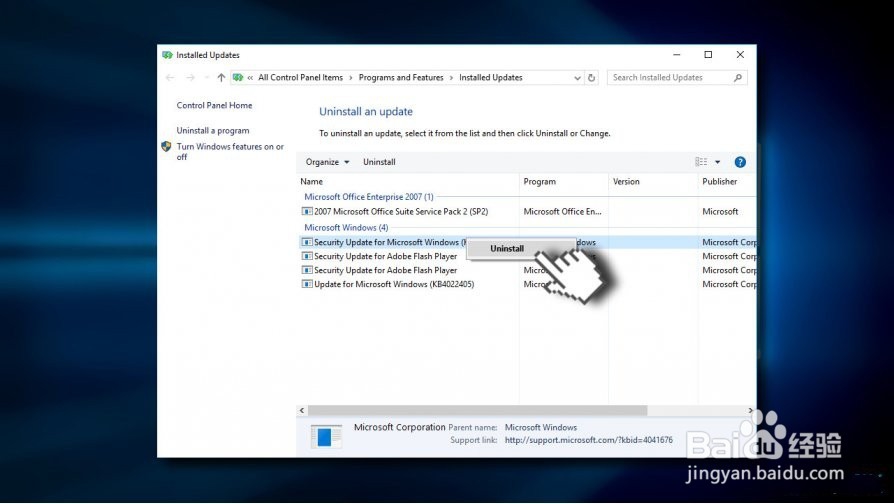The image size is (894, 504).
Task: Open Uninstall a program link
Action: [213, 131]
